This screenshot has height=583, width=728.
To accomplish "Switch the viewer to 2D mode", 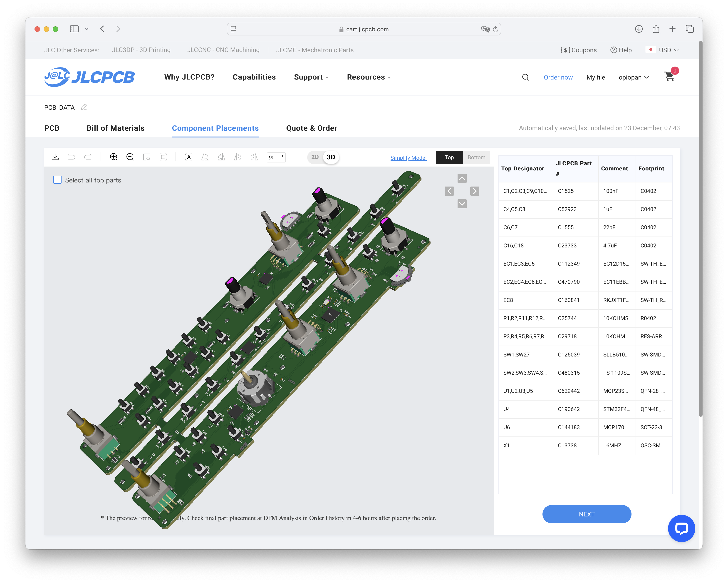I will coord(315,157).
